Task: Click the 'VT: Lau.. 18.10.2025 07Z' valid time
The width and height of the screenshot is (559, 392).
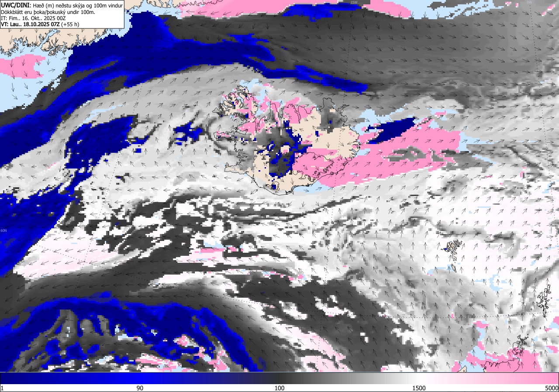Action: pos(30,25)
